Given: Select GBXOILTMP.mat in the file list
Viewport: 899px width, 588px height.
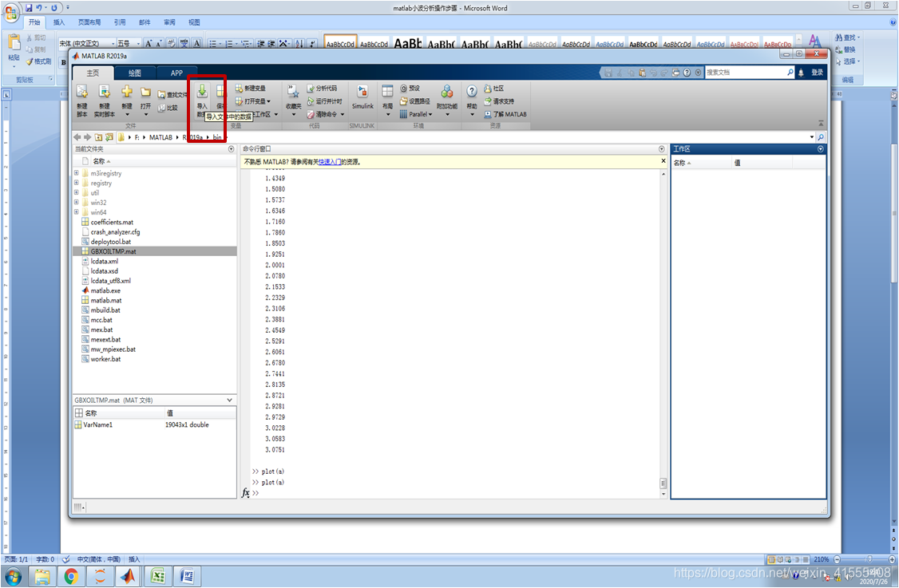Looking at the screenshot, I should [x=114, y=251].
